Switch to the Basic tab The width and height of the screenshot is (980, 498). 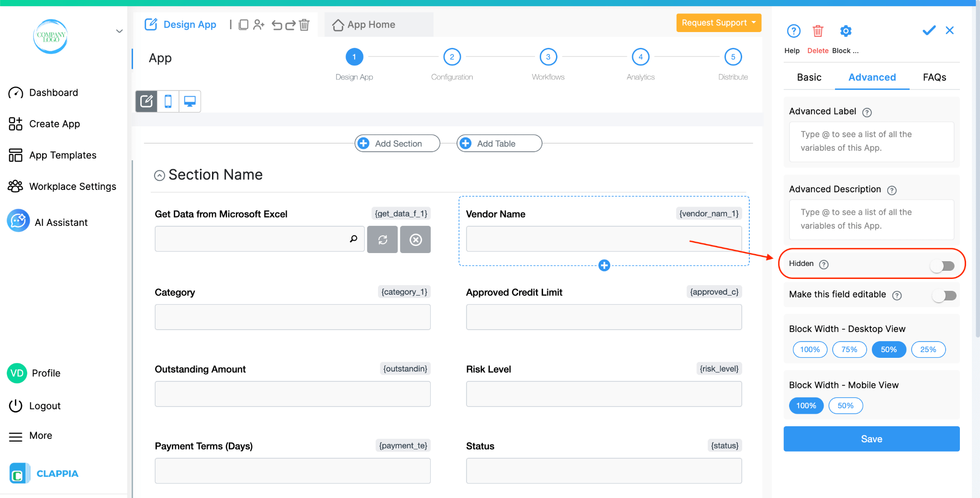coord(809,77)
